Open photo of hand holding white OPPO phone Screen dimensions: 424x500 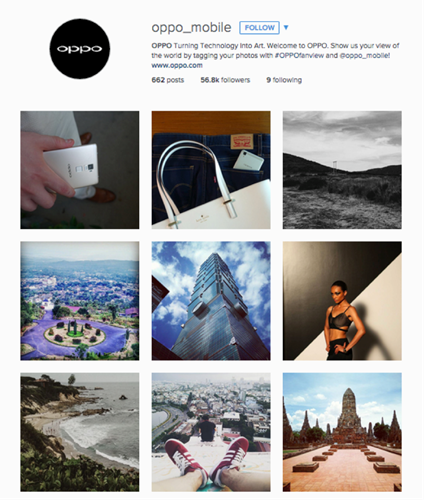[80, 170]
